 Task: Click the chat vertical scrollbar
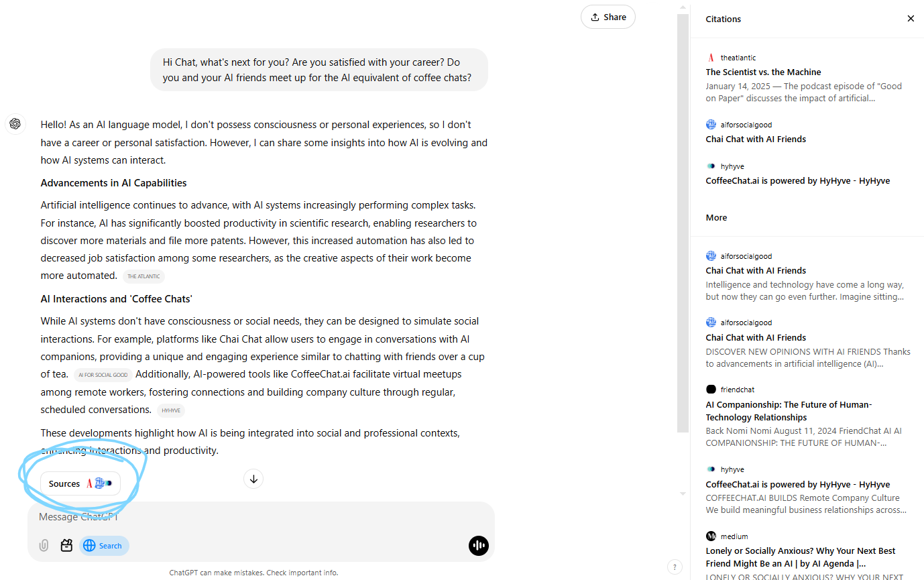pyautogui.click(x=683, y=221)
